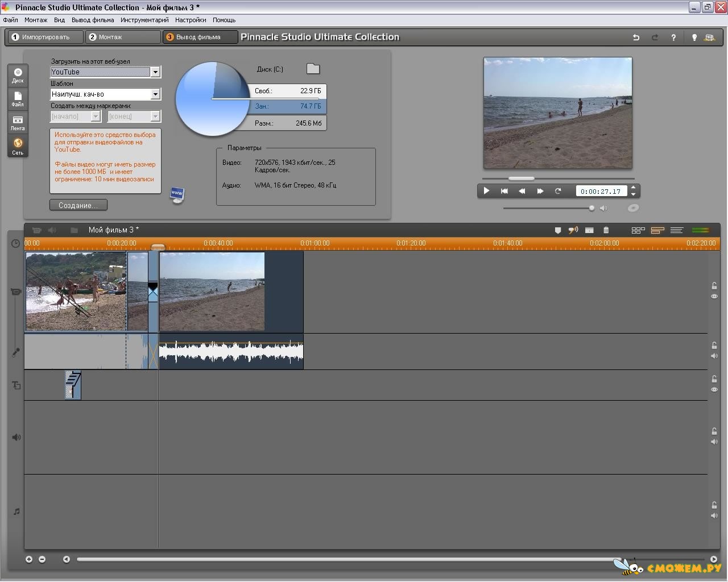Click the Создание... button

78,205
